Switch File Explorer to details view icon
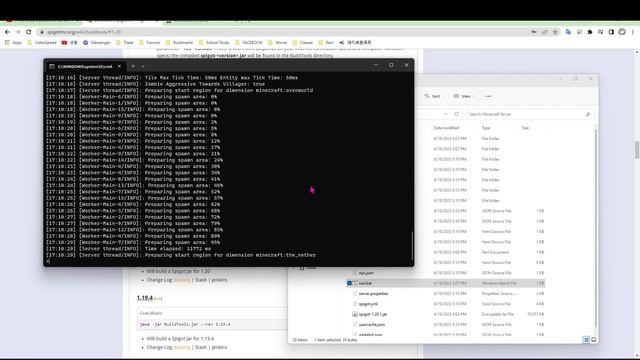The height and width of the screenshot is (360, 640). 586,340
